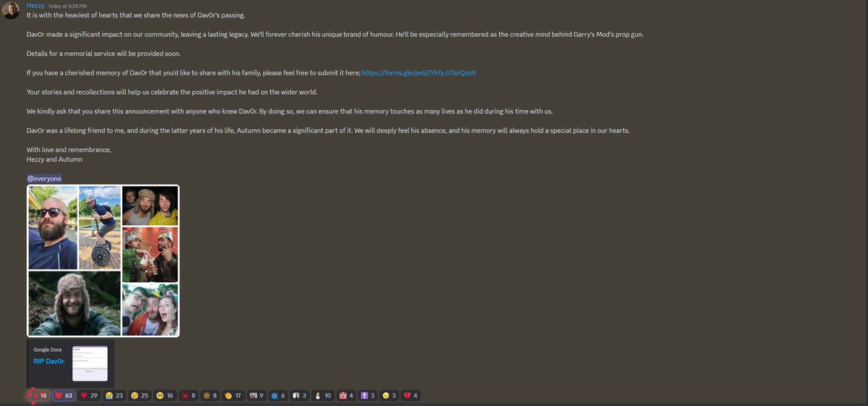
Task: Toggle the heart reaction with count 63
Action: (x=65, y=396)
